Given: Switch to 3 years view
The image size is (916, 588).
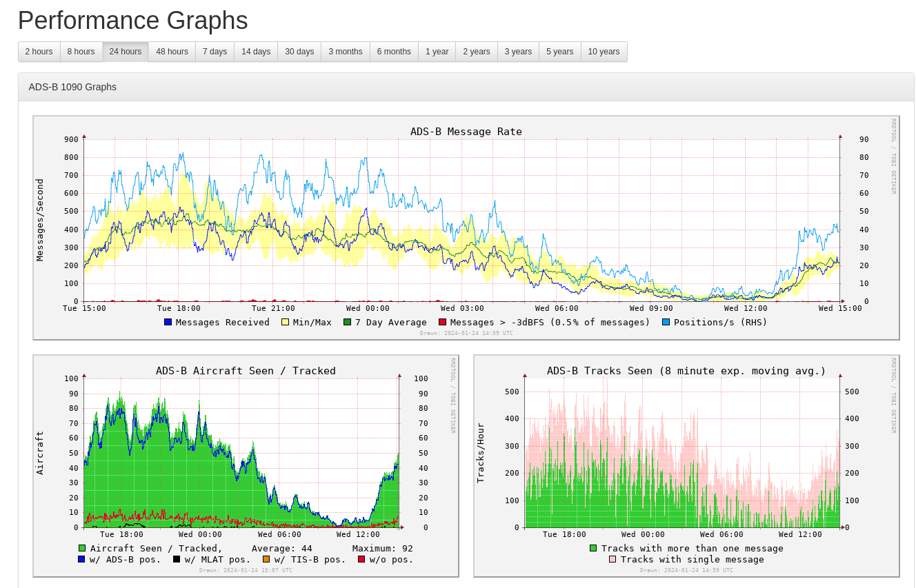Looking at the screenshot, I should click(518, 52).
